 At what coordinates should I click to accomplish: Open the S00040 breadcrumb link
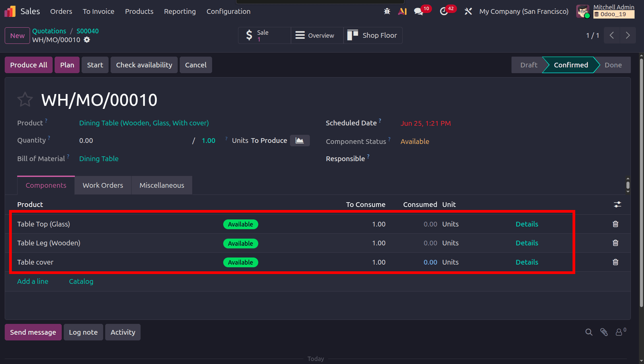(x=88, y=31)
